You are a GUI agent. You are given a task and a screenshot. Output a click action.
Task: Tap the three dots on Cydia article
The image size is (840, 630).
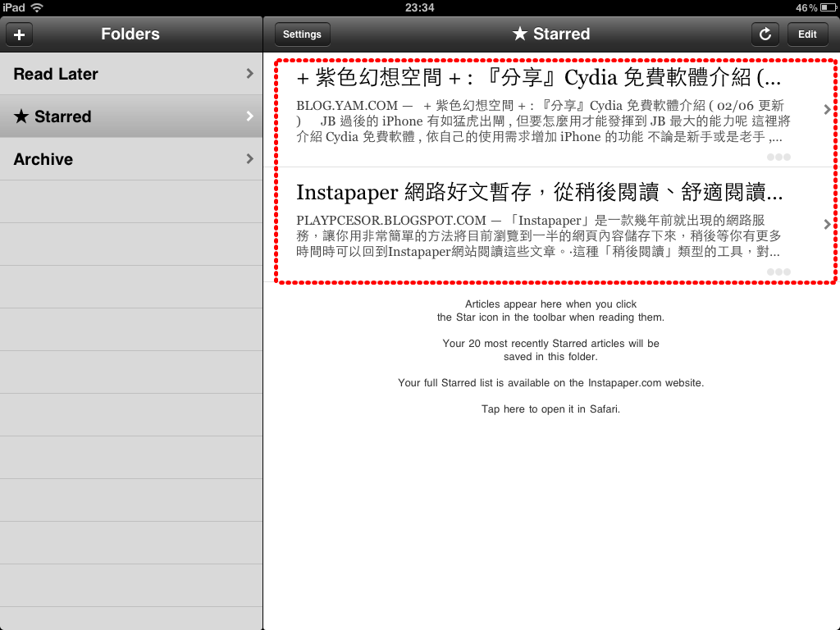779,157
